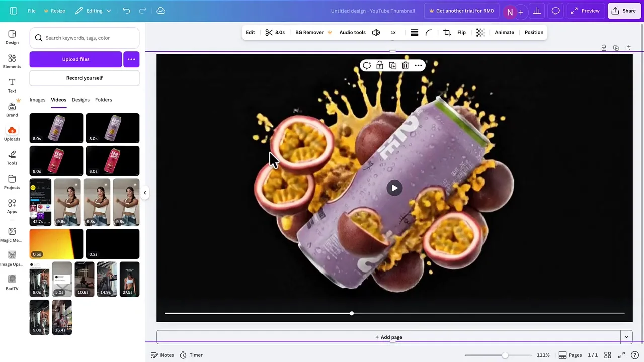Switch to the Folders tab
Screen dimensions: 644x362
click(103, 100)
